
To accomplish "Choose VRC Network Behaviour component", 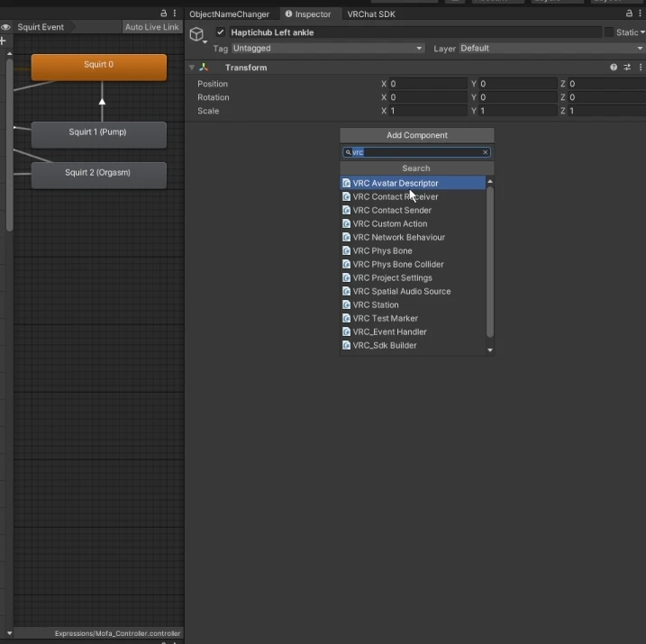I will click(413, 237).
